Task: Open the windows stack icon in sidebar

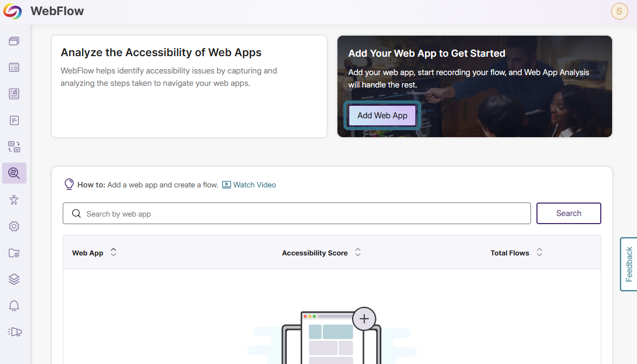Action: coord(14,41)
